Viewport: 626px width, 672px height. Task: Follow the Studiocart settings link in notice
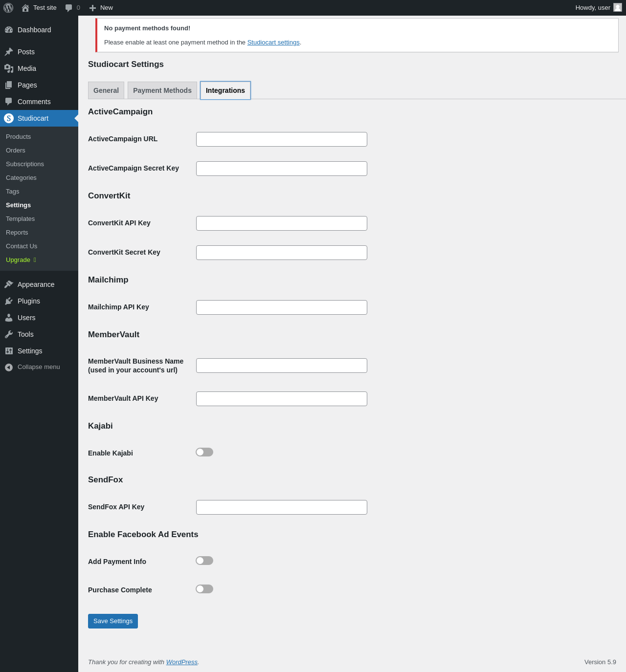pyautogui.click(x=273, y=43)
